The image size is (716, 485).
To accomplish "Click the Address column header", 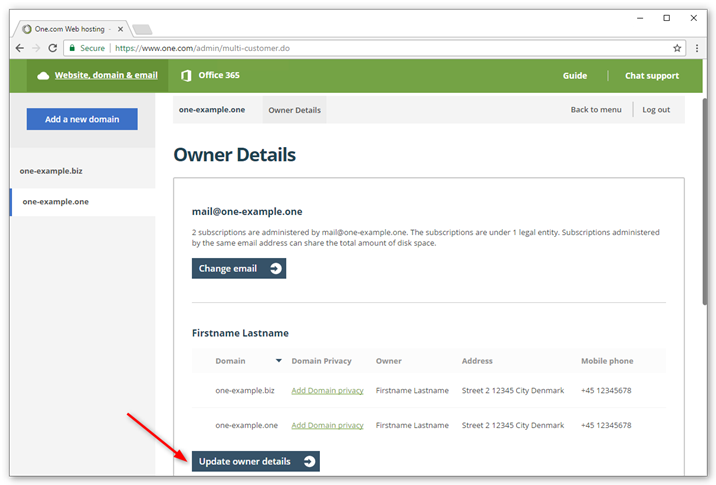I will pyautogui.click(x=477, y=361).
